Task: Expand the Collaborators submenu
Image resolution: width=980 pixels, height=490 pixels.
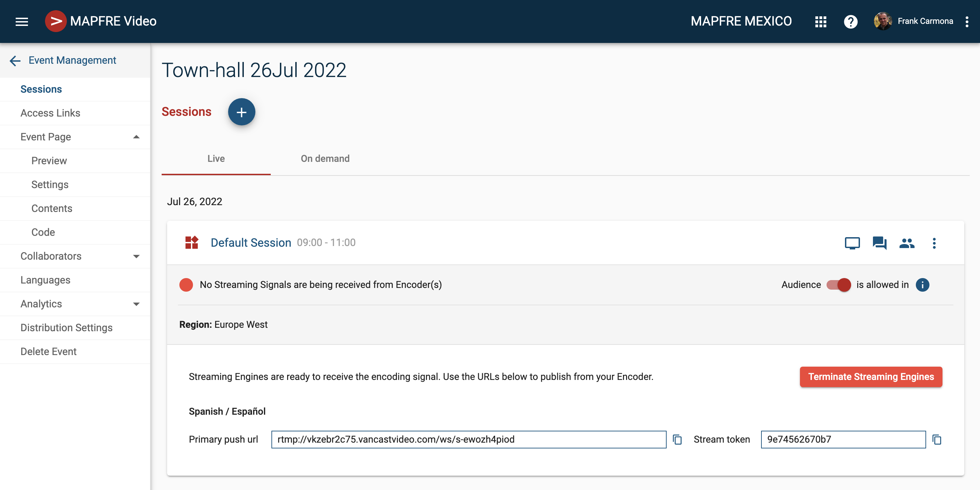Action: [x=136, y=256]
